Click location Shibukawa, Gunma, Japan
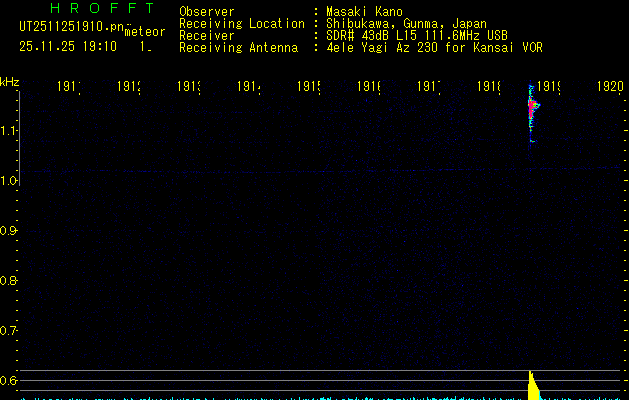This screenshot has height=400, width=629. pyautogui.click(x=406, y=24)
